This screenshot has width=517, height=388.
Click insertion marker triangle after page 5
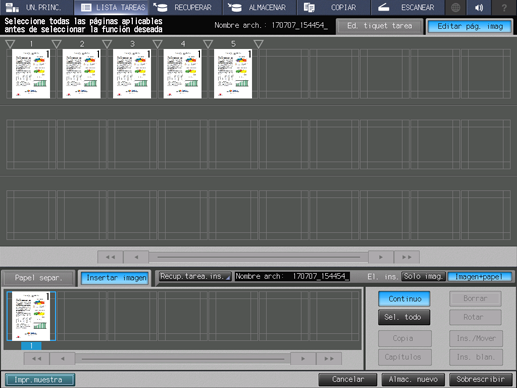pyautogui.click(x=258, y=44)
